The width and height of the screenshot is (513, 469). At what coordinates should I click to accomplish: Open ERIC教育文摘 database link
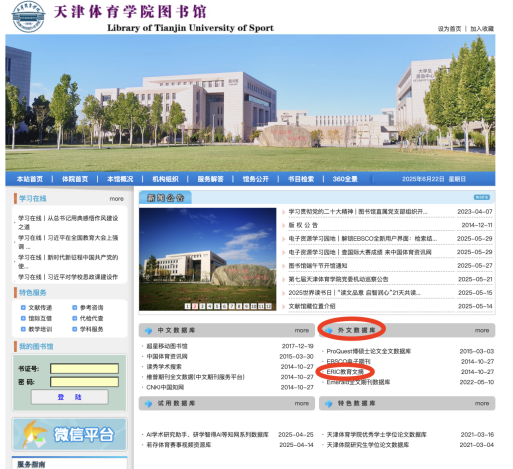[x=345, y=372]
